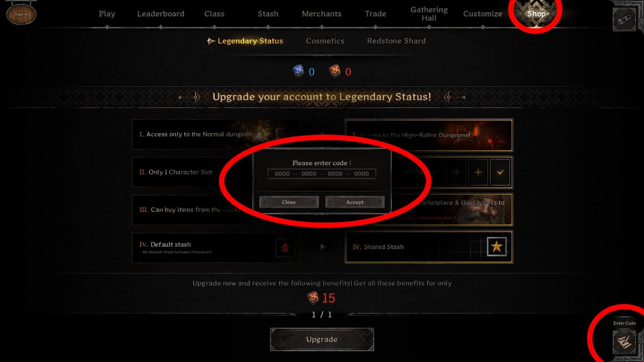The height and width of the screenshot is (362, 644).
Task: Click the blue shard currency icon
Action: click(x=298, y=71)
